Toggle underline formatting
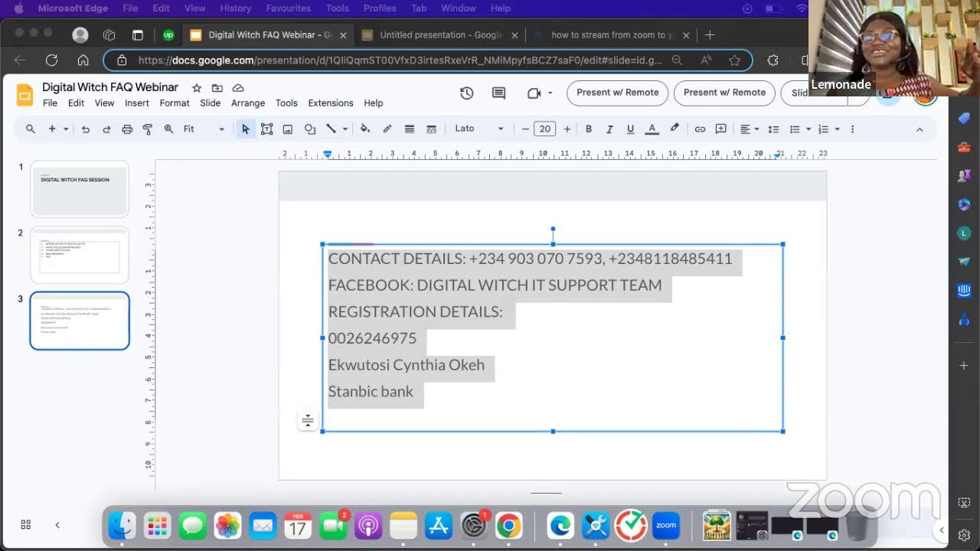 coord(630,129)
